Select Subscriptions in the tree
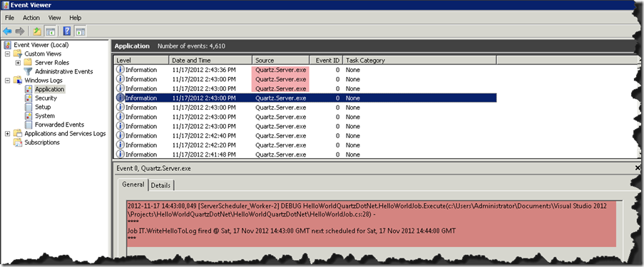Viewport: 644px width, 267px height. (x=42, y=142)
